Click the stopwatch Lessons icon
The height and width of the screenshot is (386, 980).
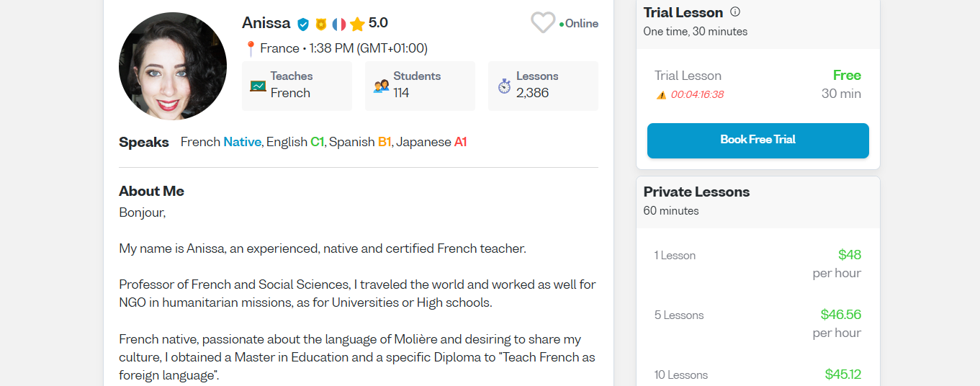point(504,86)
